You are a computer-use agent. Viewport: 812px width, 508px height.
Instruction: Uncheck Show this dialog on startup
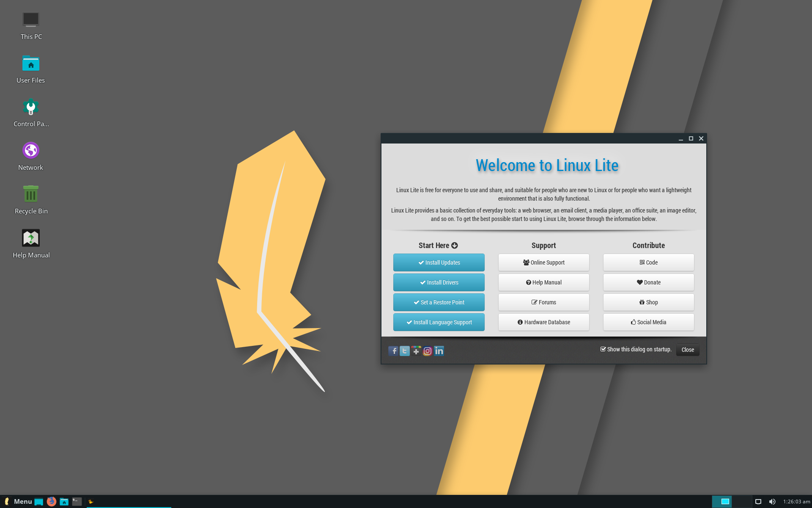pos(603,349)
